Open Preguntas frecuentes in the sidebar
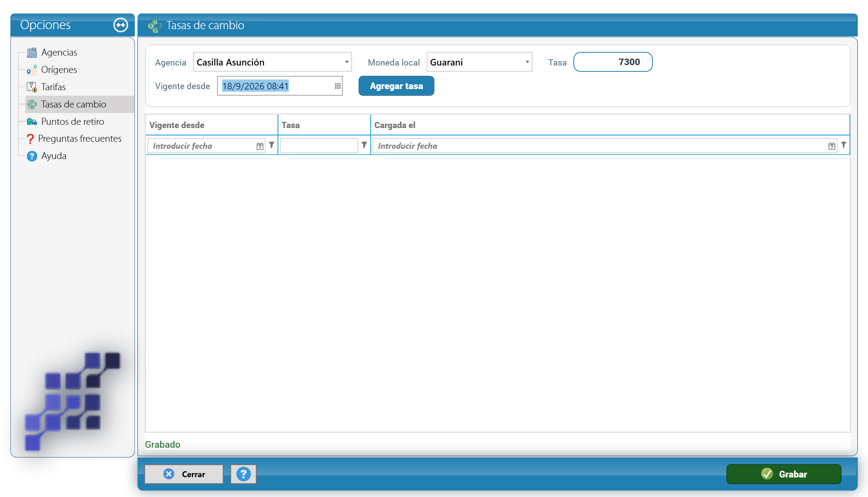Image resolution: width=868 pixels, height=497 pixels. [x=79, y=138]
